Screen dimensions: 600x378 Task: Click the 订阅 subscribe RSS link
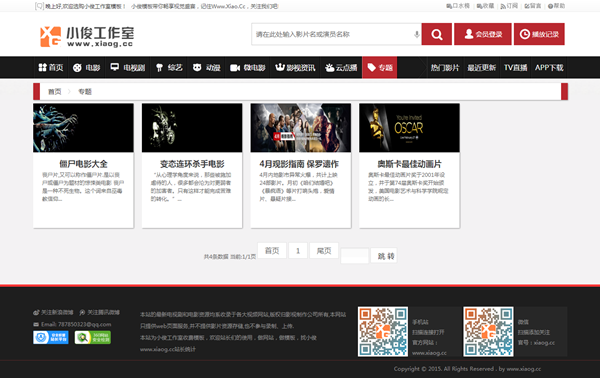pos(509,6)
